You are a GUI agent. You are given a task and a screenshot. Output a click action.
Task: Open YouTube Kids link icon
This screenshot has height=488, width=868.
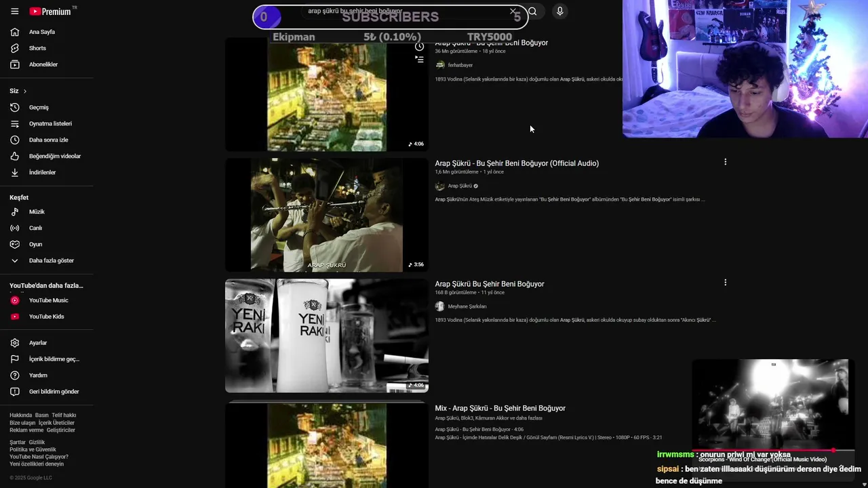15,317
